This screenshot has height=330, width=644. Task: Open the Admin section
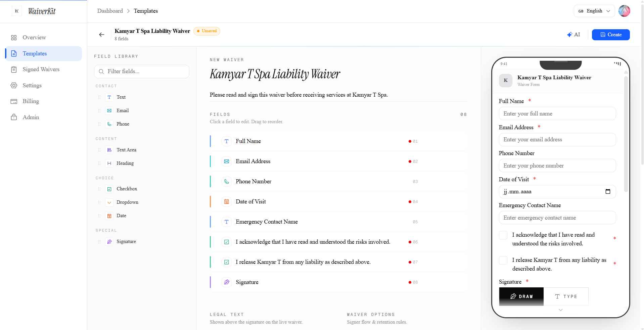(44, 117)
